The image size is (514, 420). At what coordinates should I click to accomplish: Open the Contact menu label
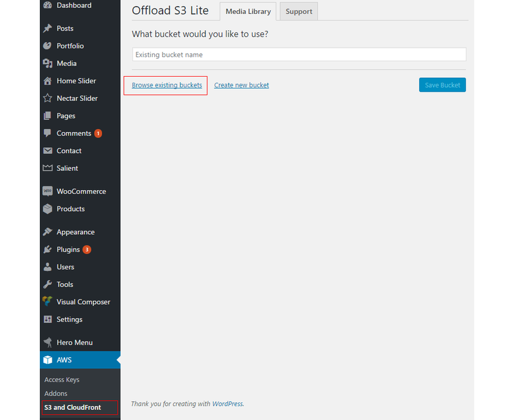pos(69,151)
